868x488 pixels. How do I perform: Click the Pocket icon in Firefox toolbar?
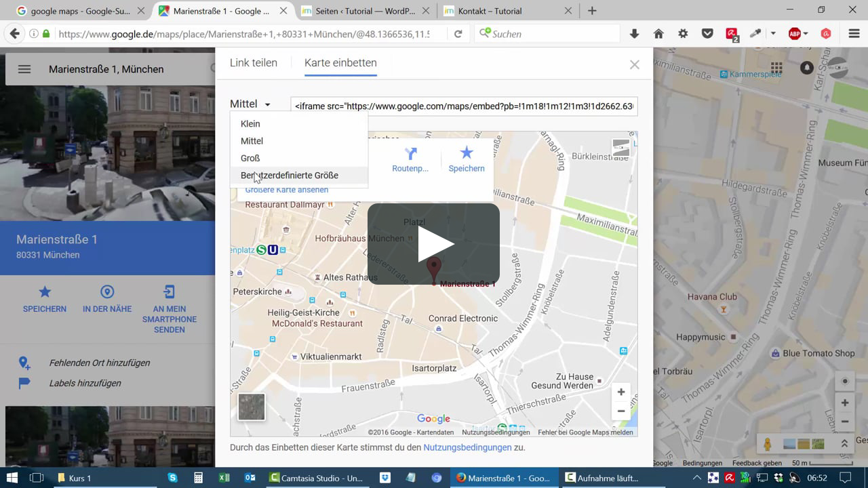[707, 34]
